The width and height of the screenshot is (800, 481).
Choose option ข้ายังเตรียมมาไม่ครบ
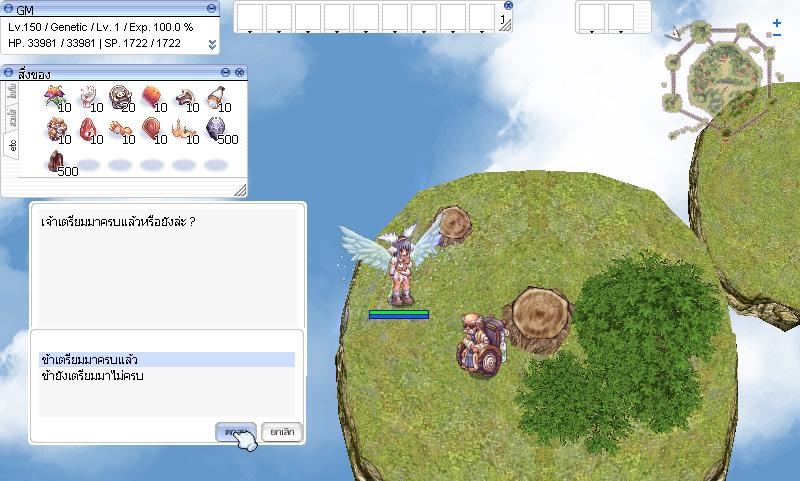(167, 376)
